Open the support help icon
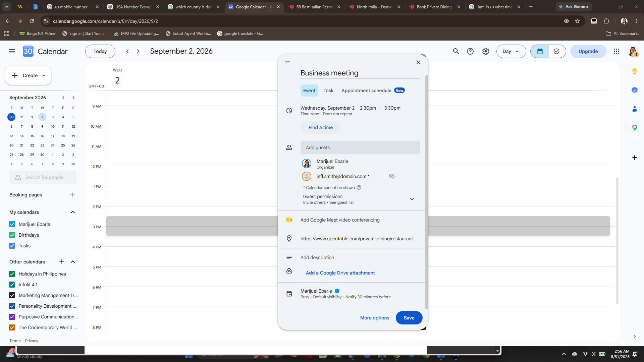644x362 pixels. coord(470,51)
